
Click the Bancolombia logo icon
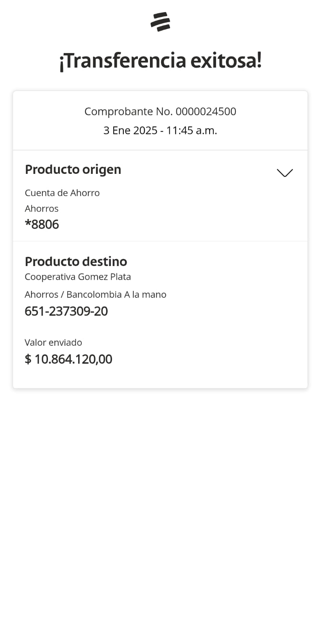tap(160, 22)
